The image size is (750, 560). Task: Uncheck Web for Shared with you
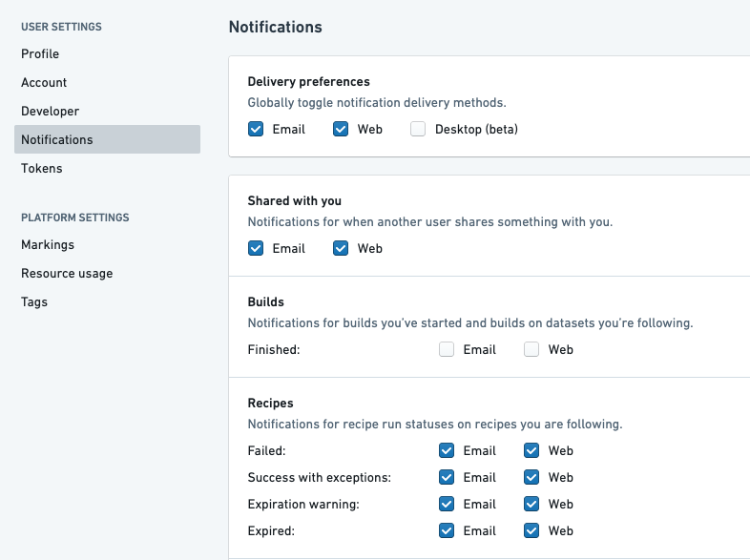[x=341, y=248]
